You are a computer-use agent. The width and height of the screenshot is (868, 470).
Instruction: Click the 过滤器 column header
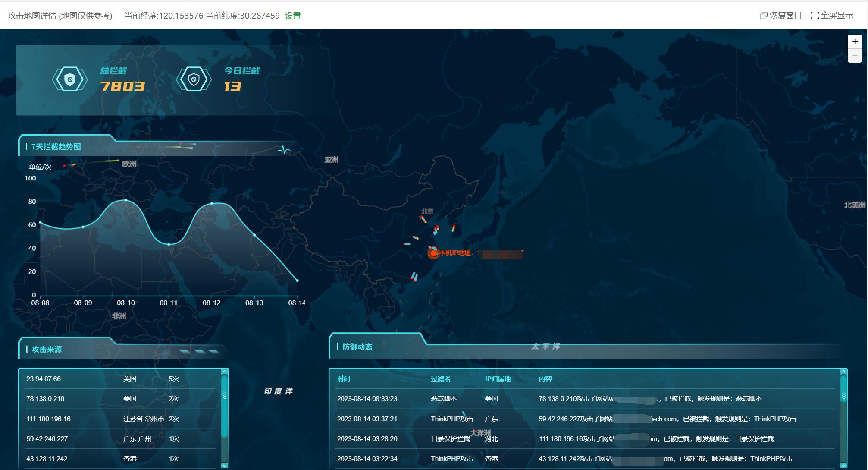point(441,379)
